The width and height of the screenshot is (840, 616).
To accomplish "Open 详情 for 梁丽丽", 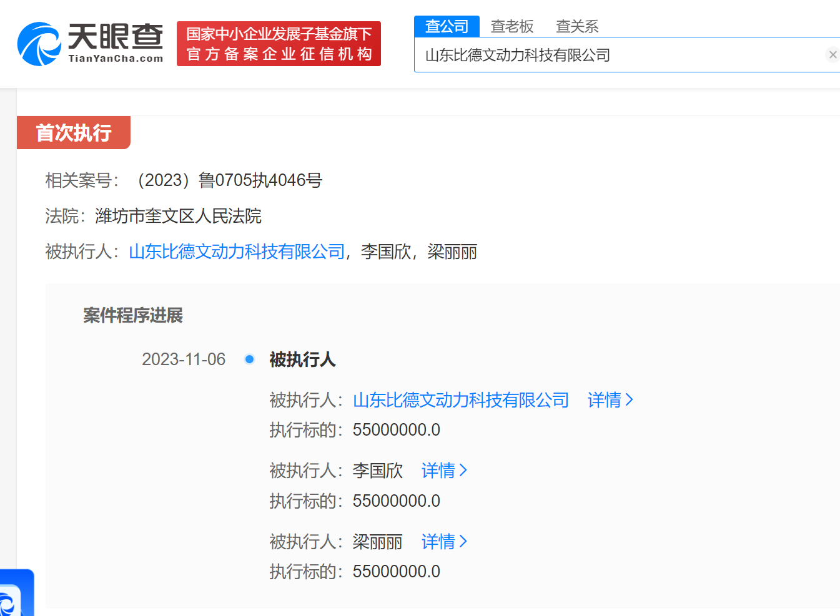I will 439,542.
